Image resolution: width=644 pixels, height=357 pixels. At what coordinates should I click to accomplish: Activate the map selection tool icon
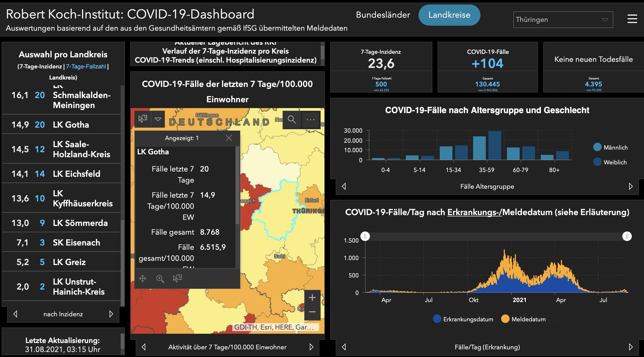click(143, 119)
